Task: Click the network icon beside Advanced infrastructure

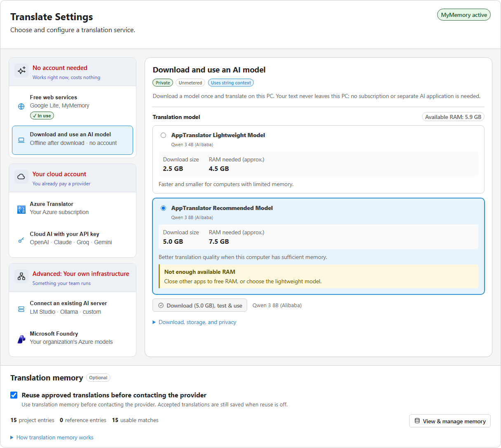Action: [x=21, y=277]
